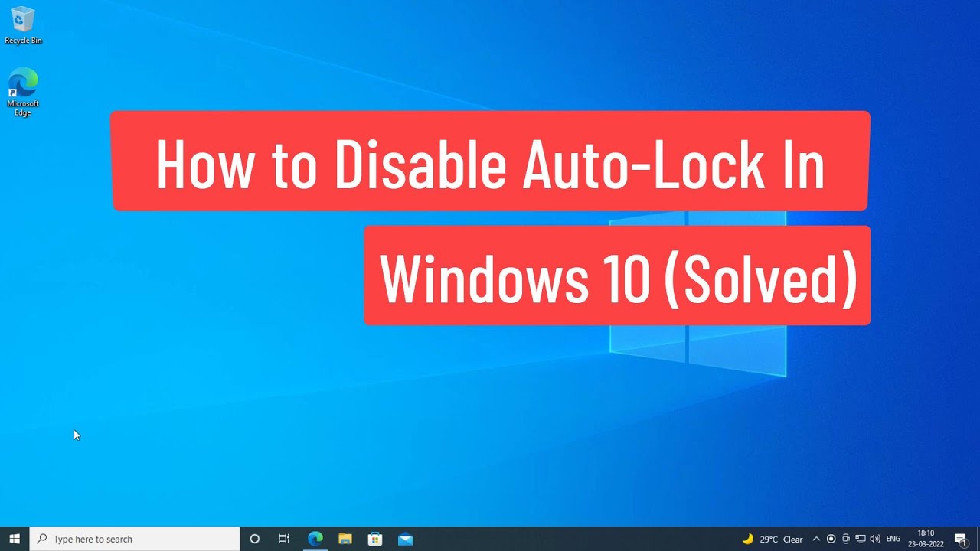980x551 pixels.
Task: Open the 29°C Clear weather widget
Action: [x=773, y=539]
